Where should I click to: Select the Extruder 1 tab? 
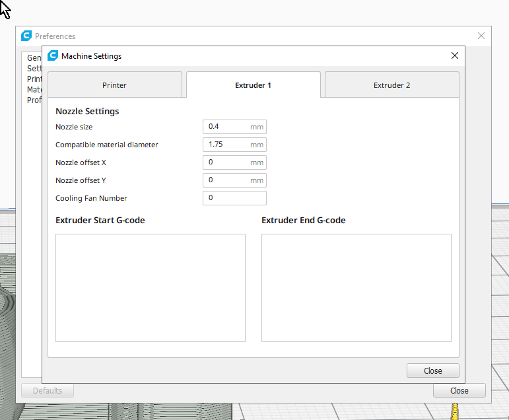point(254,85)
